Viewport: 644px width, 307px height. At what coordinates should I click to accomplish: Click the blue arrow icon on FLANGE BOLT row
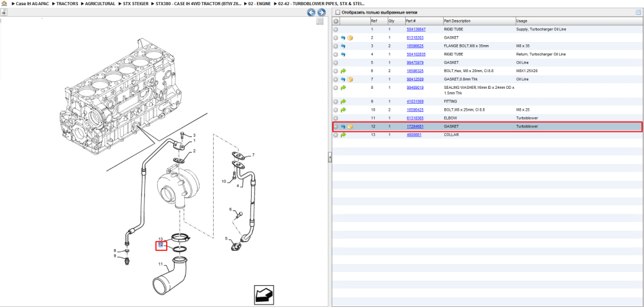343,46
